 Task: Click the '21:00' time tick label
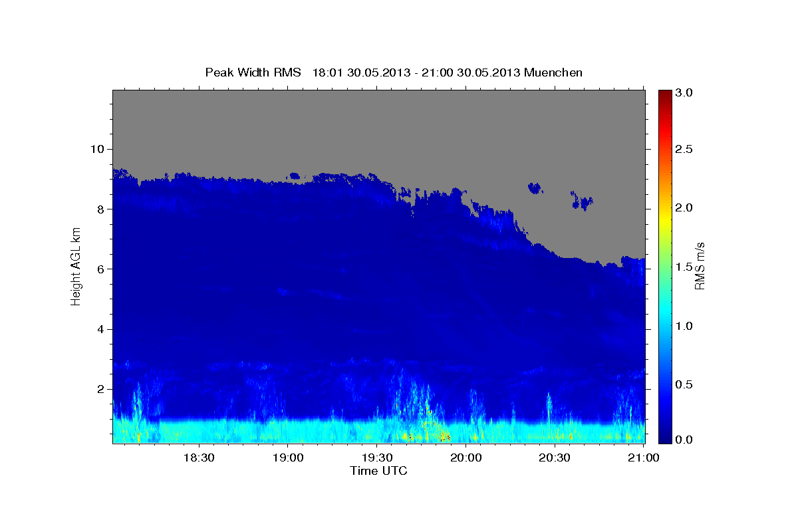click(643, 458)
